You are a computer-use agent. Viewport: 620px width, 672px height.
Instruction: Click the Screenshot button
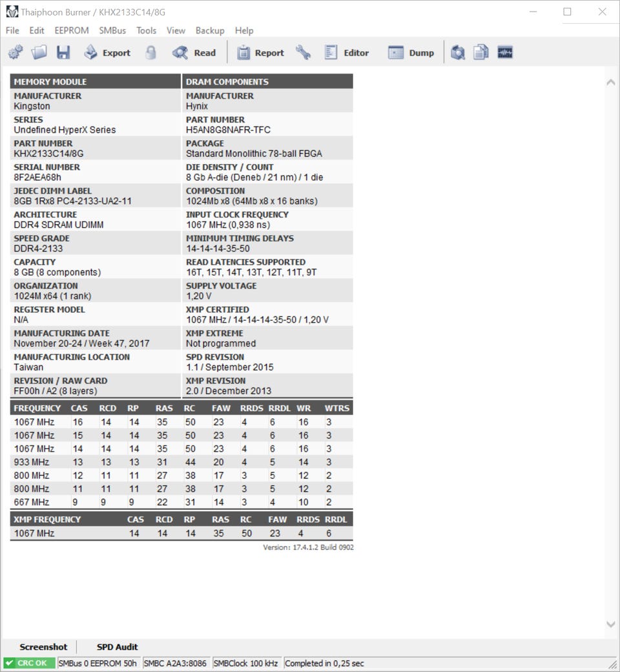(x=43, y=647)
